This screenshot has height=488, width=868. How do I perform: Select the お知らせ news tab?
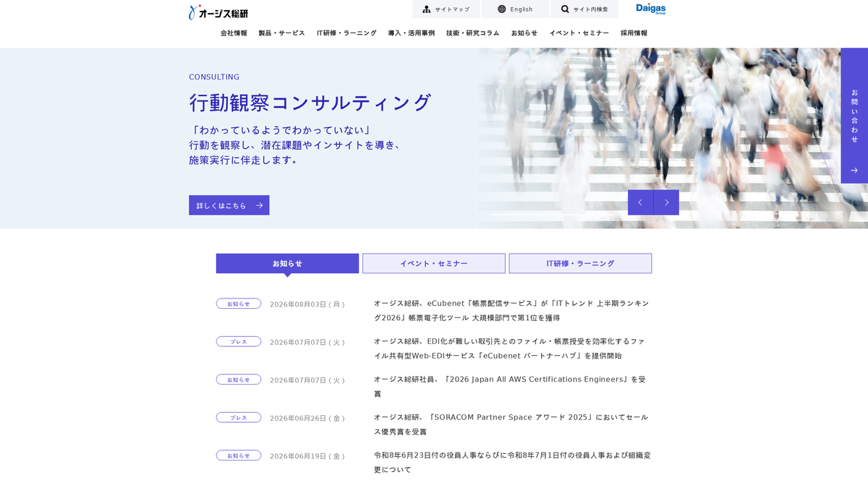point(287,263)
